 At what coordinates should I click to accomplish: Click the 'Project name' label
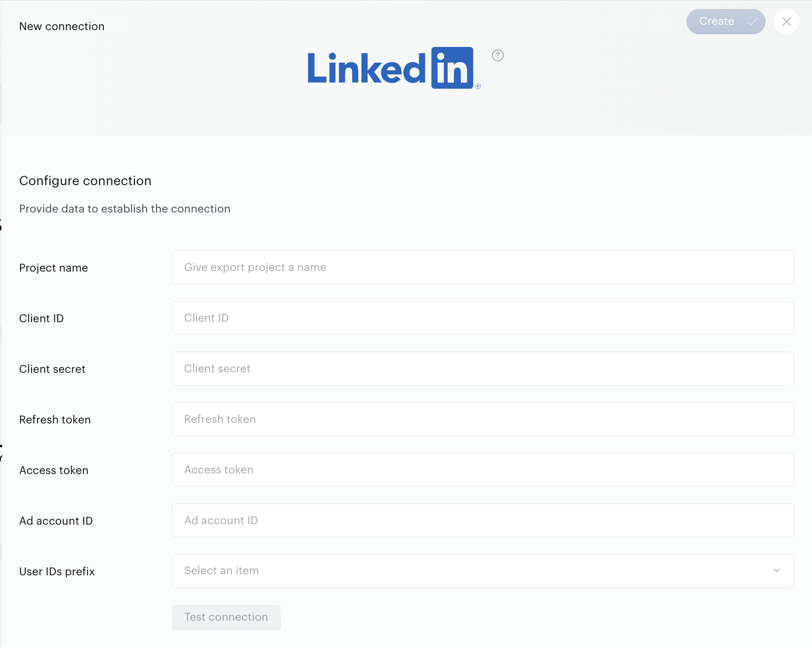pos(54,268)
